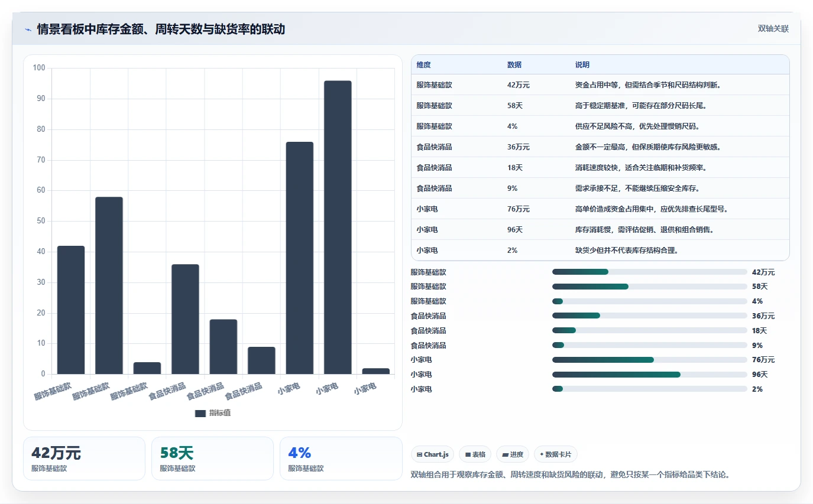Open the 4% summary card
The width and height of the screenshot is (813, 504).
(341, 459)
